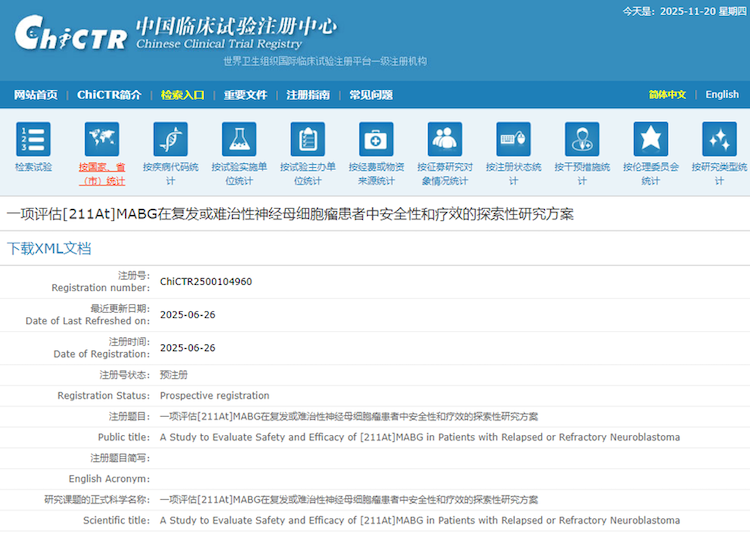
Task: Select the 按疾病代码统计 DNA icon
Action: pos(170,140)
